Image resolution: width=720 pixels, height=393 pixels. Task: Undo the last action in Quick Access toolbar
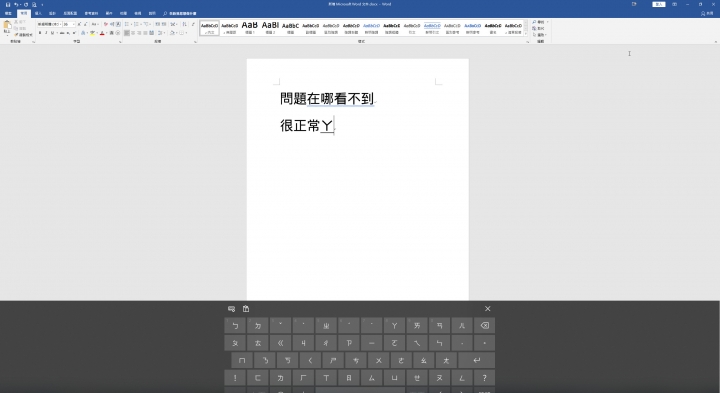(x=16, y=5)
